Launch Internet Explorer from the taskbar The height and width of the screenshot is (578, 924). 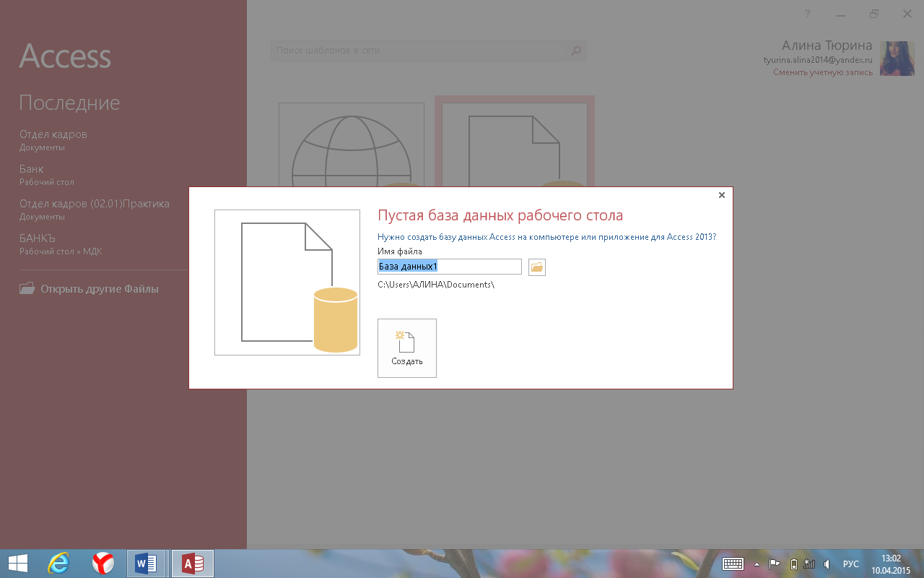[x=58, y=564]
